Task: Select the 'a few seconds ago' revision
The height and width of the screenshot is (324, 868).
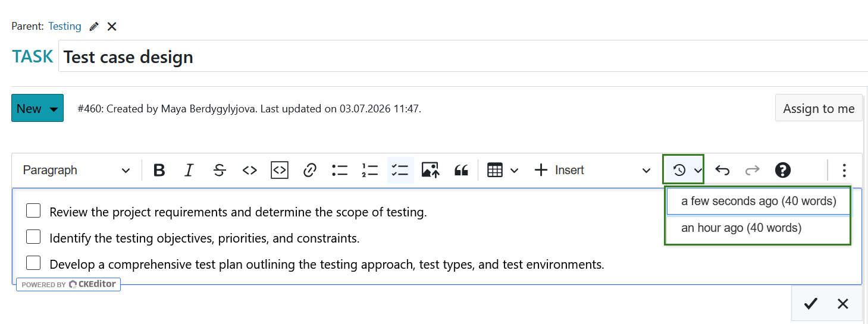Action: tap(759, 201)
